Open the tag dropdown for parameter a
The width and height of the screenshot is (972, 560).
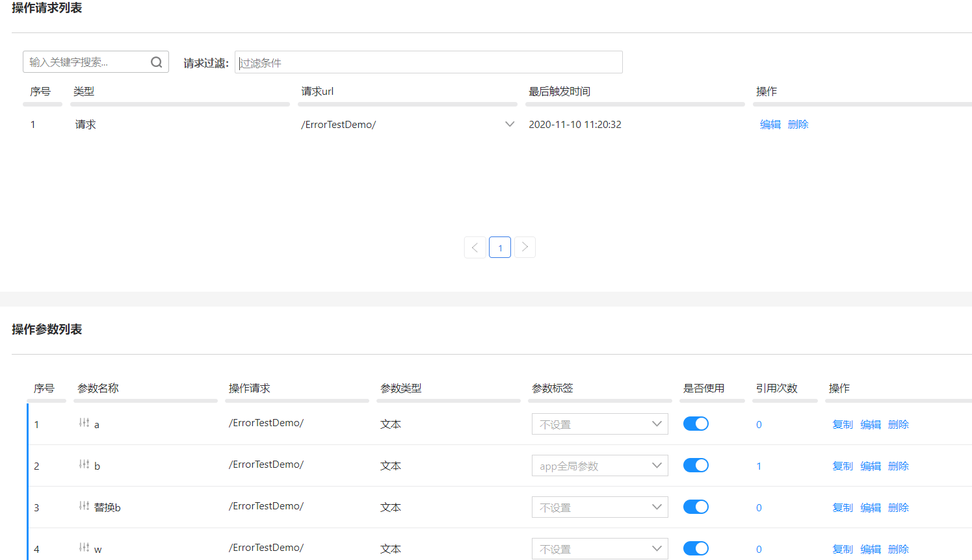pyautogui.click(x=599, y=424)
